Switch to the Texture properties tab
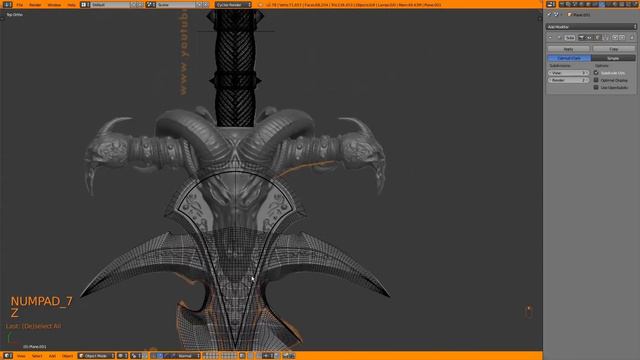This screenshot has width=640, height=360. pos(622,4)
